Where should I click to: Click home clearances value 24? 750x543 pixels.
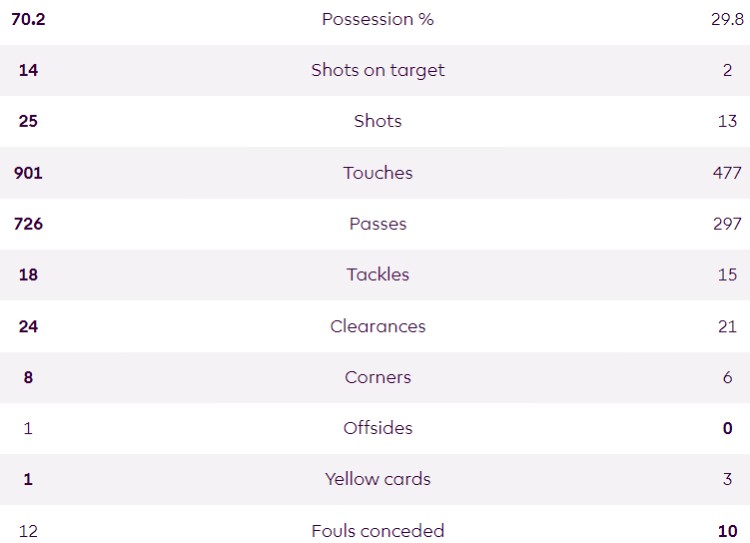point(28,326)
